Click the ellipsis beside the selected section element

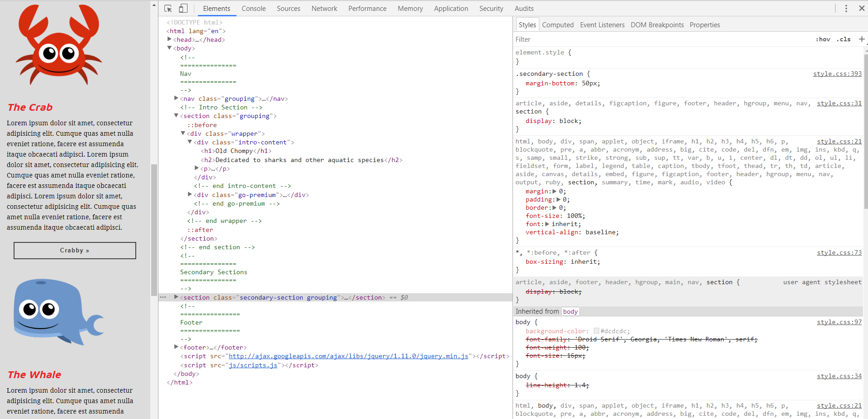pos(163,297)
